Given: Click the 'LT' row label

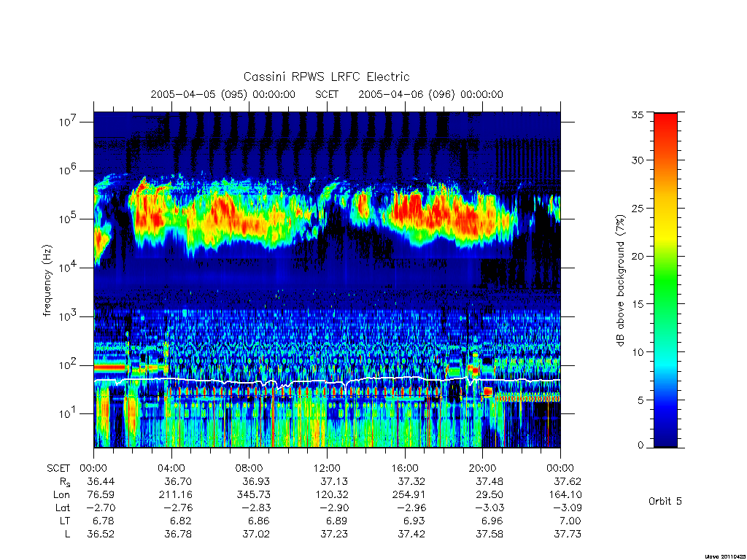Looking at the screenshot, I should [x=65, y=521].
